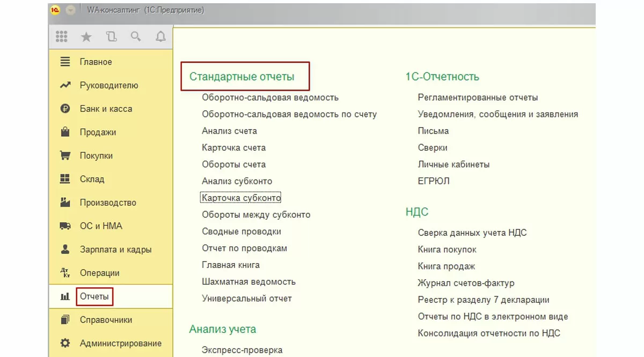The height and width of the screenshot is (357, 644).
Task: Open Сводные проводки report
Action: point(241,232)
